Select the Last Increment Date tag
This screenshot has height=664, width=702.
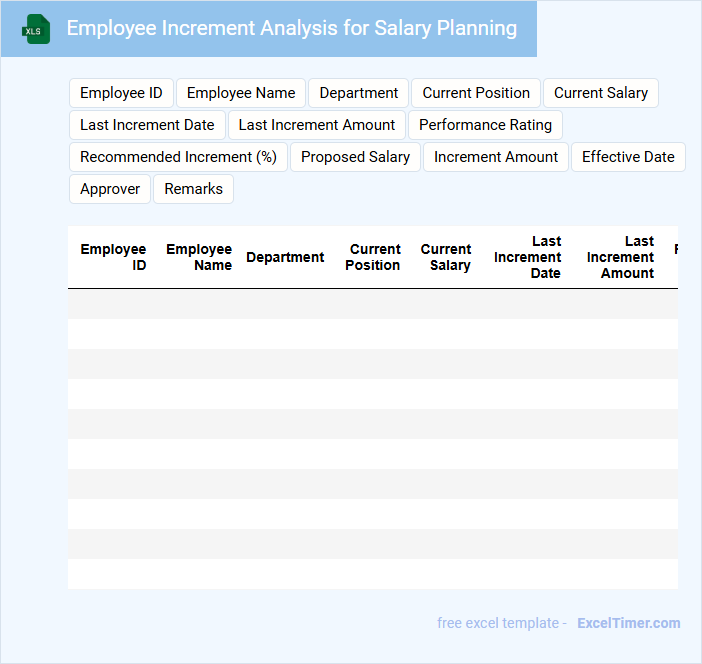click(147, 125)
